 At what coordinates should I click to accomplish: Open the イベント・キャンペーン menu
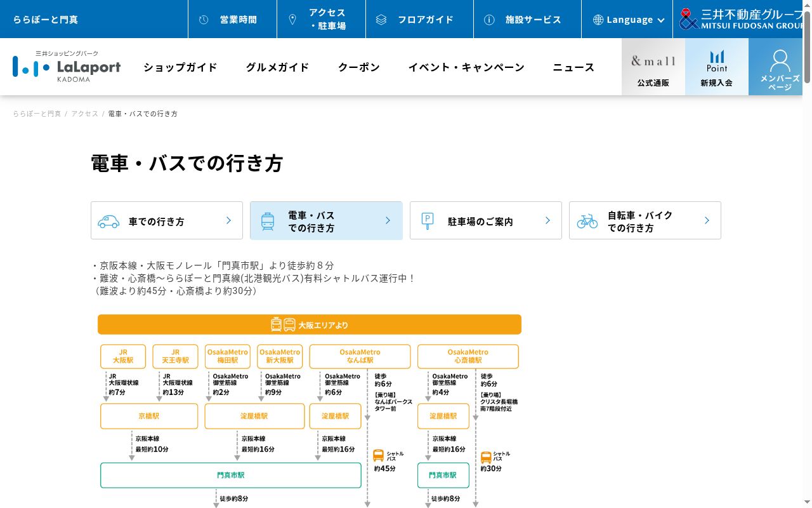(x=466, y=67)
